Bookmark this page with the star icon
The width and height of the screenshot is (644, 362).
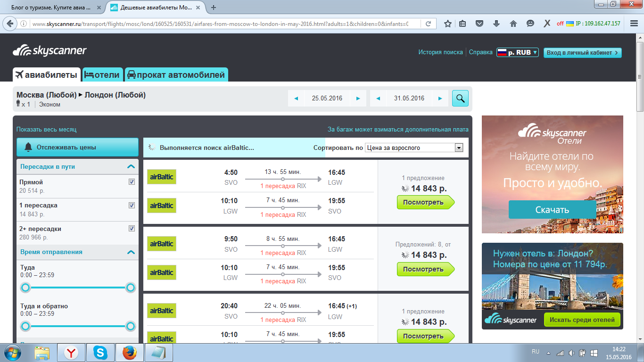447,24
